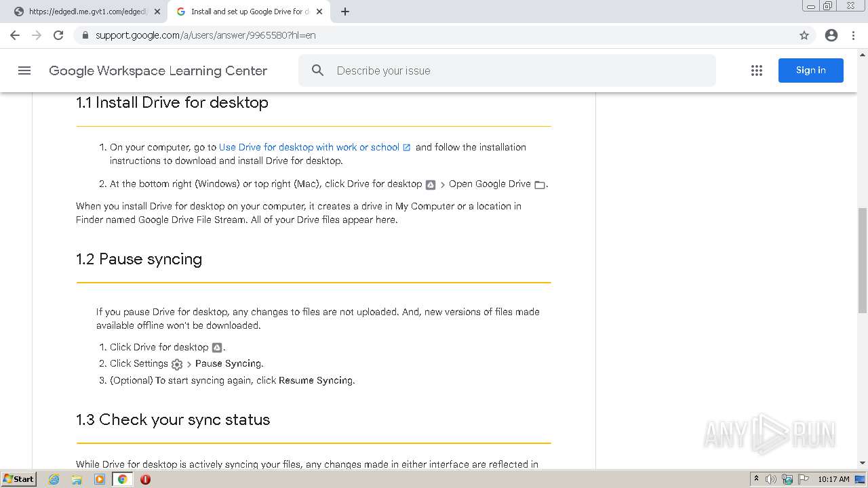Viewport: 868px width, 488px height.
Task: Click the Settings gear icon in Pause syncing steps
Action: (x=177, y=364)
